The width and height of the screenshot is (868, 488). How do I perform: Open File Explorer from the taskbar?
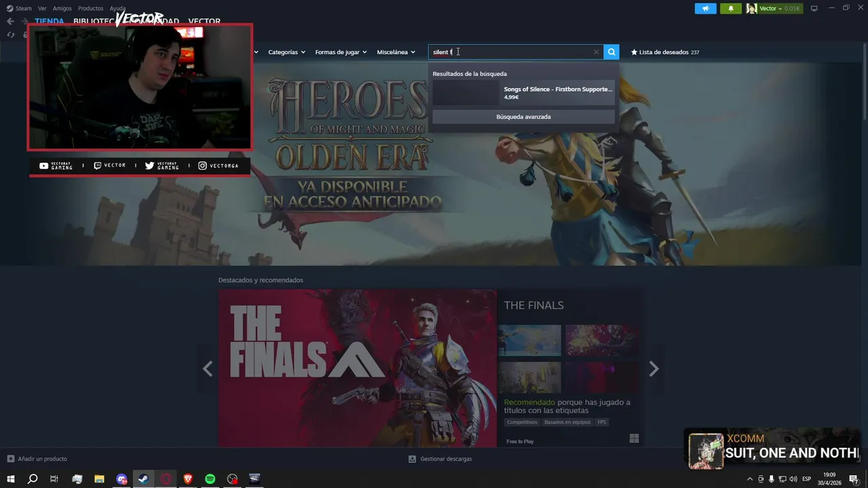pyautogui.click(x=99, y=479)
